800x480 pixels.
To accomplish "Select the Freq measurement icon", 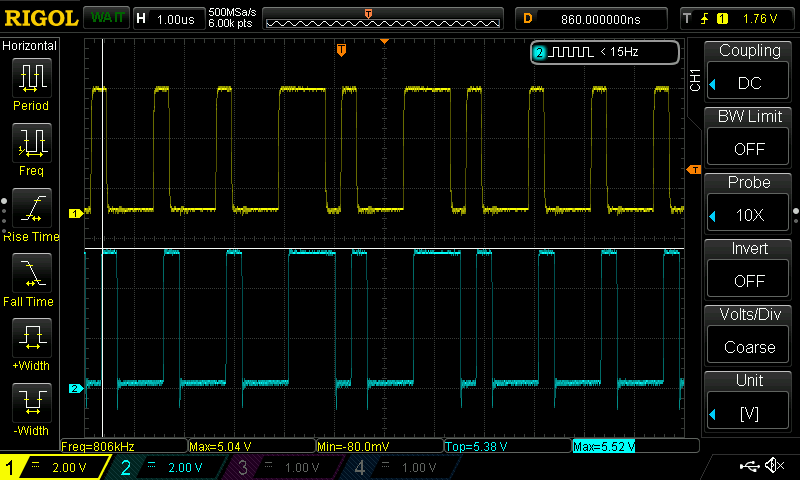I will 31,143.
